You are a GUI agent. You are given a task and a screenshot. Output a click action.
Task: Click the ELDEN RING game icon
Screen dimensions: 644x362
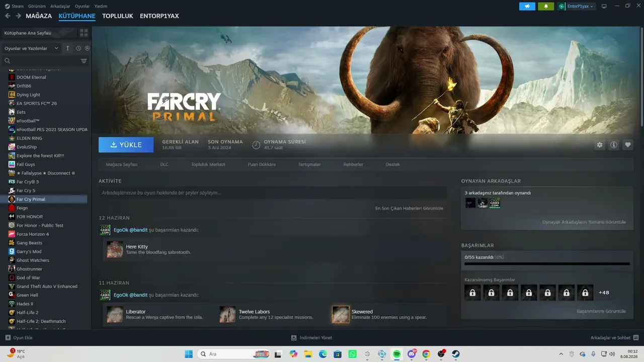click(x=12, y=138)
